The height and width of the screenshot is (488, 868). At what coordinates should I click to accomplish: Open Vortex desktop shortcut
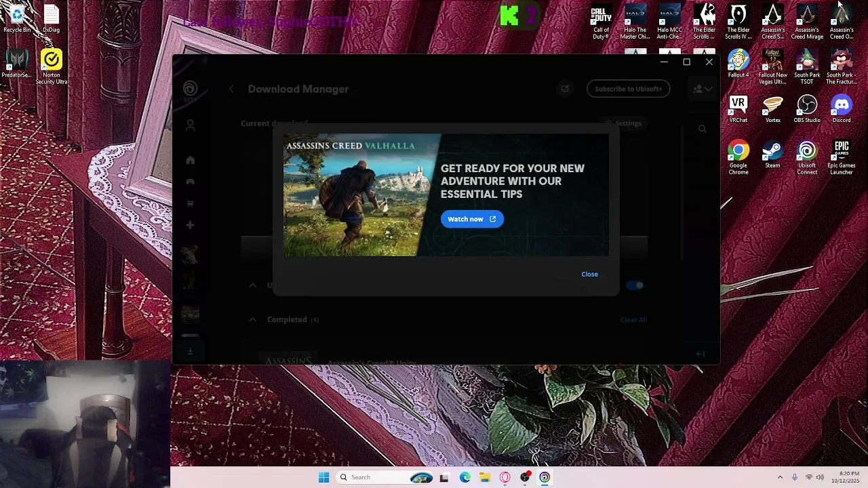pyautogui.click(x=772, y=109)
